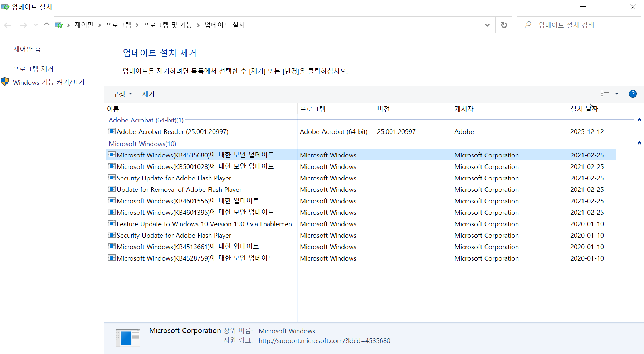
Task: Minimize the 업데이트 설치 window
Action: [583, 7]
